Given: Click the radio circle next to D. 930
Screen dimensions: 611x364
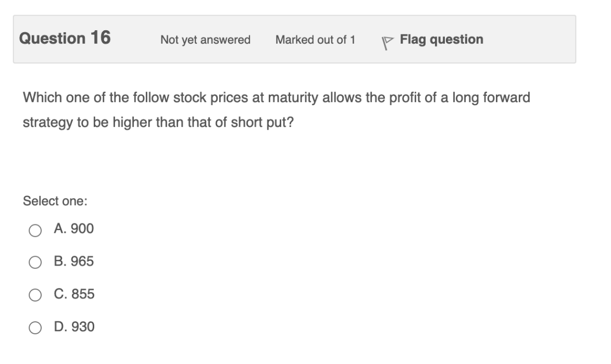Looking at the screenshot, I should coord(35,328).
